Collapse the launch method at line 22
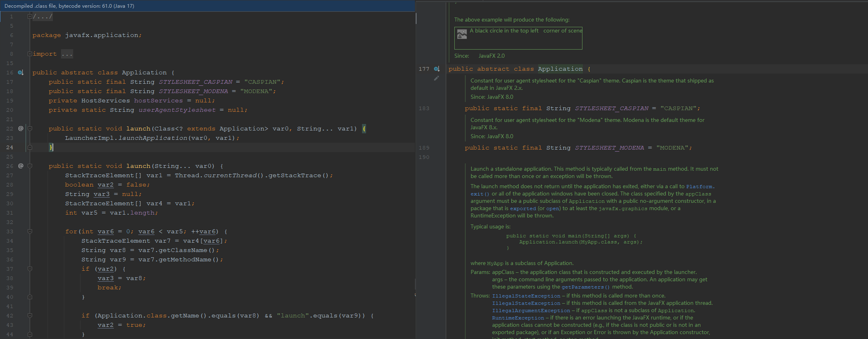868x339 pixels. point(30,128)
